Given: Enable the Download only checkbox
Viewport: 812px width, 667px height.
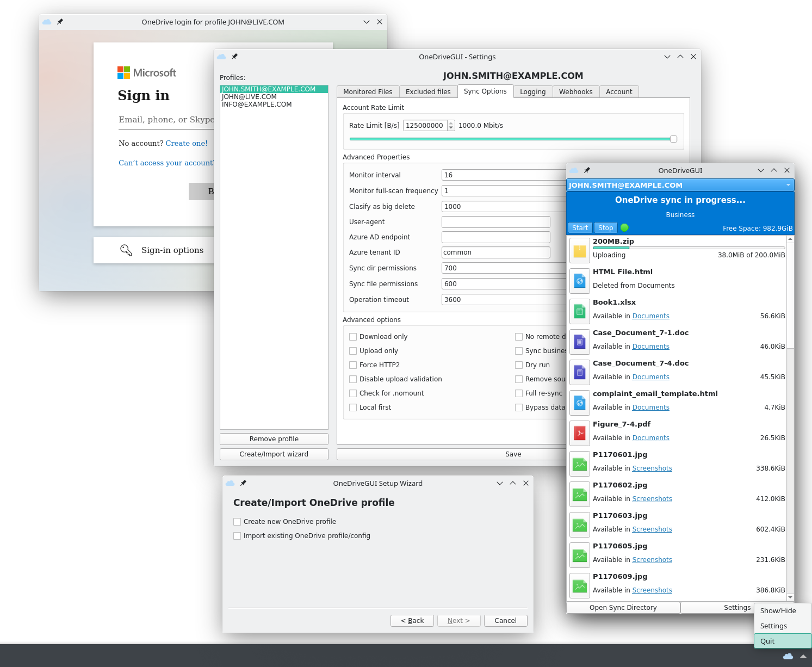Looking at the screenshot, I should click(353, 337).
